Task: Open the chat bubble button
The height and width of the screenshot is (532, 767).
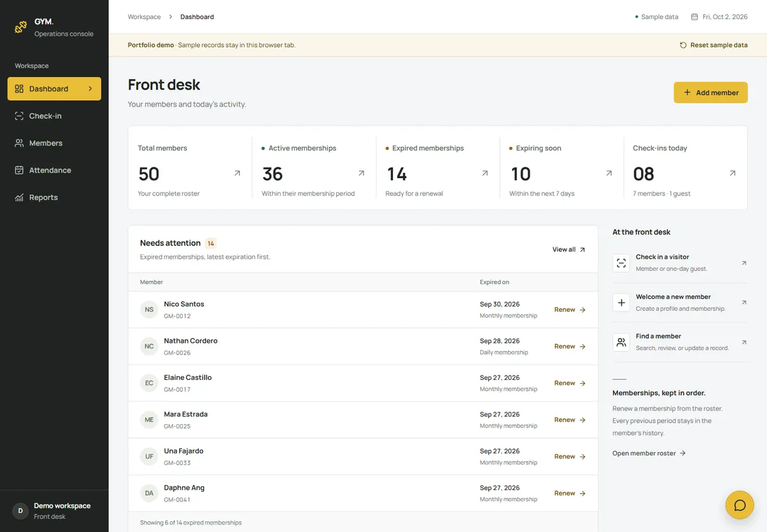Action: coord(740,505)
